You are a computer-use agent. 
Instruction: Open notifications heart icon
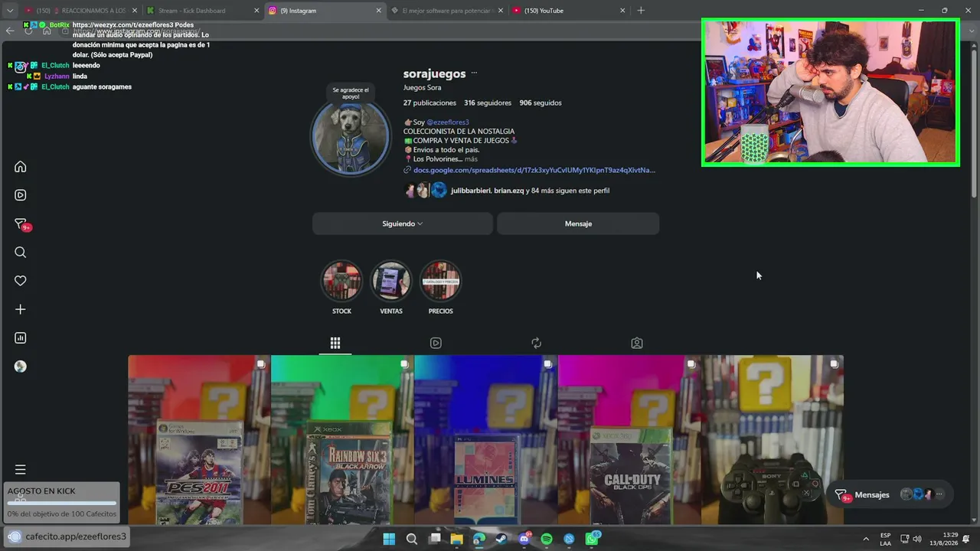[21, 281]
